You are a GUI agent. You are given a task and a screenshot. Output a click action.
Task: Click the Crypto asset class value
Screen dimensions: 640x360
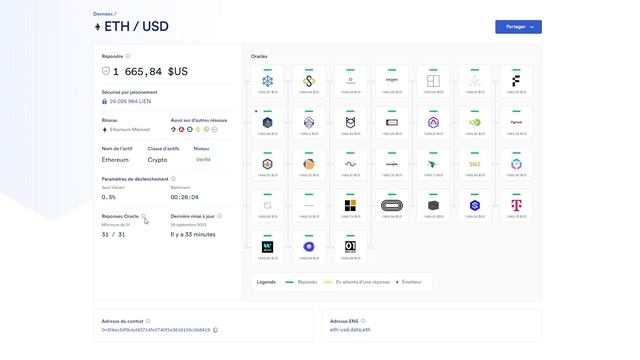[158, 160]
